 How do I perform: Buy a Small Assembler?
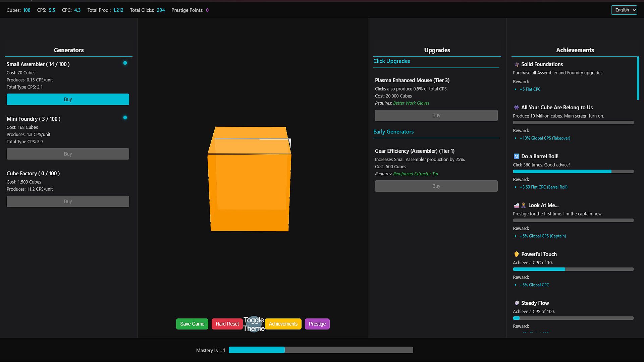68,99
